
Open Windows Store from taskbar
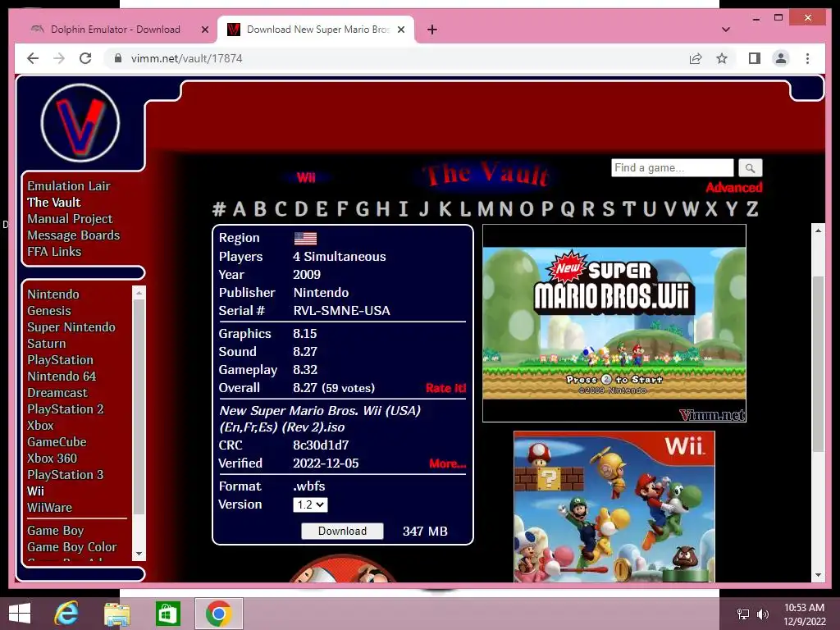coord(167,614)
